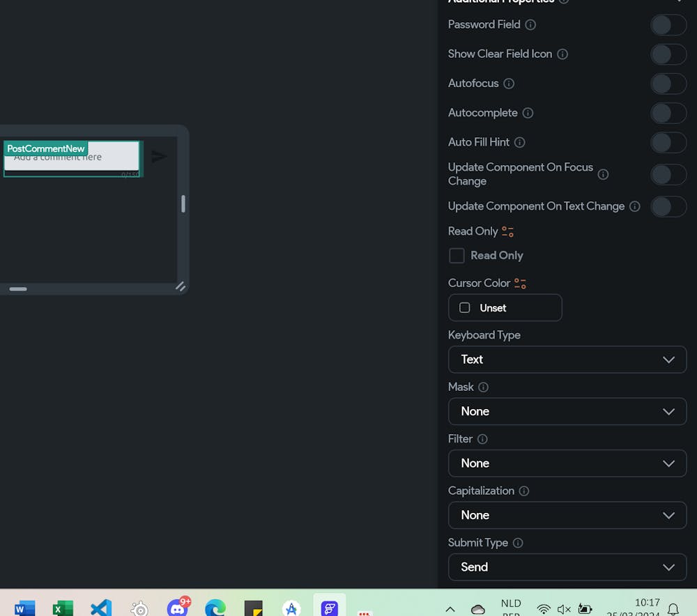Show hidden system tray icons
Screen dimensions: 697x616
450,609
